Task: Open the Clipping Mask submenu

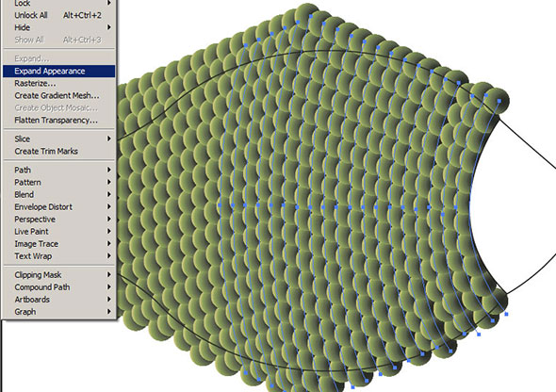Action: (x=58, y=275)
